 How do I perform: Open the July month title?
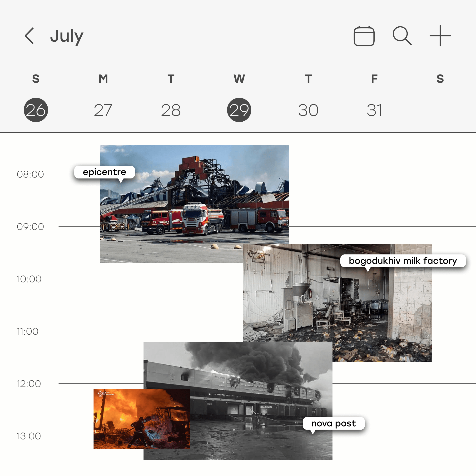[67, 36]
